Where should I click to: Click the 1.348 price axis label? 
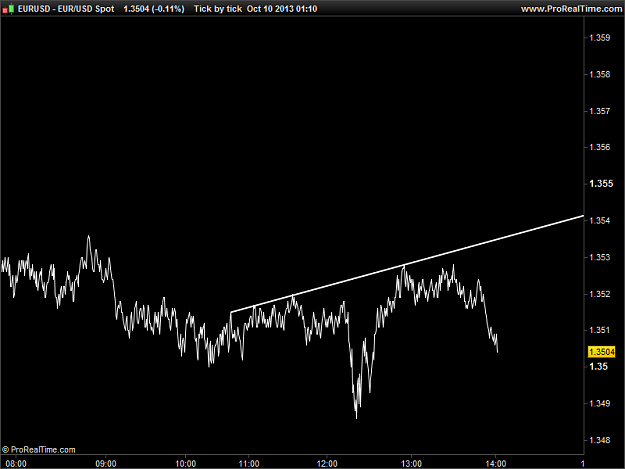[599, 440]
